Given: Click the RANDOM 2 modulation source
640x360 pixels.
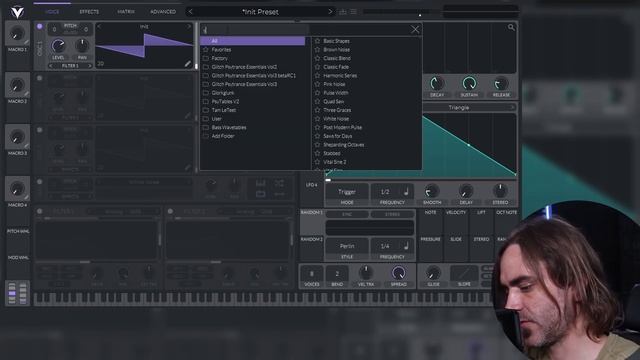Looking at the screenshot, I should (x=312, y=240).
